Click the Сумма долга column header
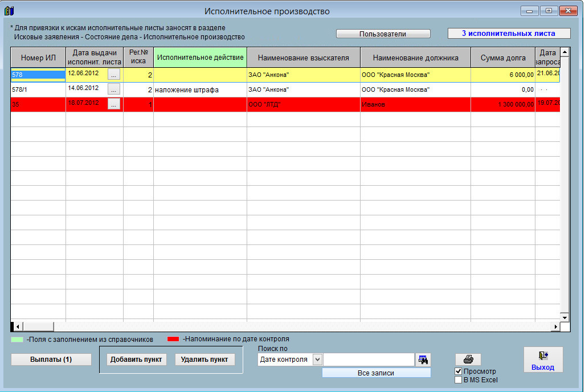Screen dimensions: 585x392 point(503,58)
